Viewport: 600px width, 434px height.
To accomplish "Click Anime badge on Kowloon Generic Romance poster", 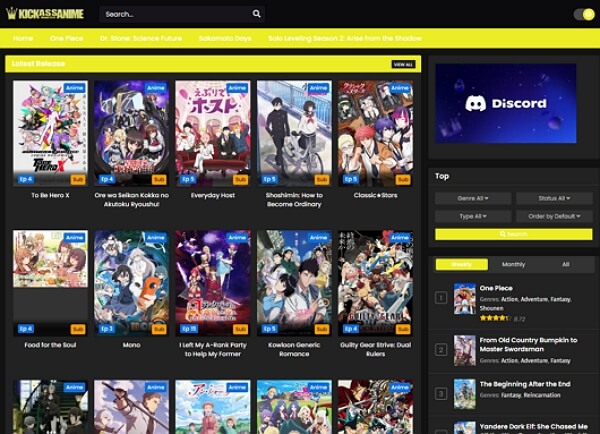I will point(318,238).
